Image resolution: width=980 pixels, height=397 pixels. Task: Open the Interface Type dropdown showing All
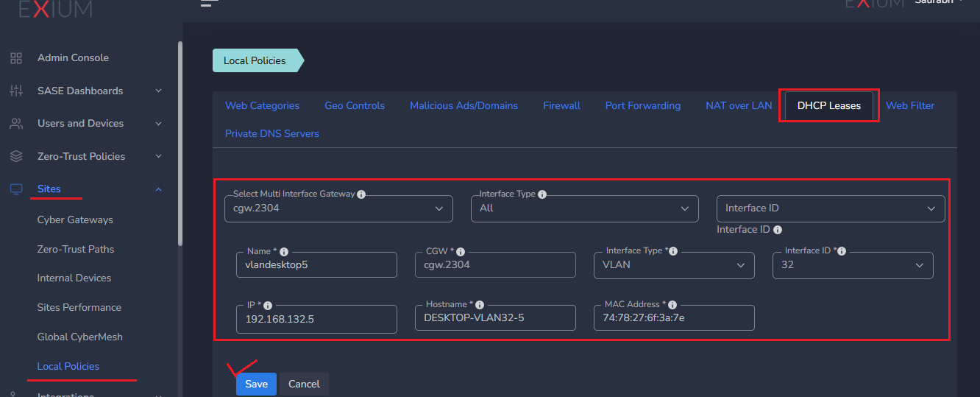[584, 208]
